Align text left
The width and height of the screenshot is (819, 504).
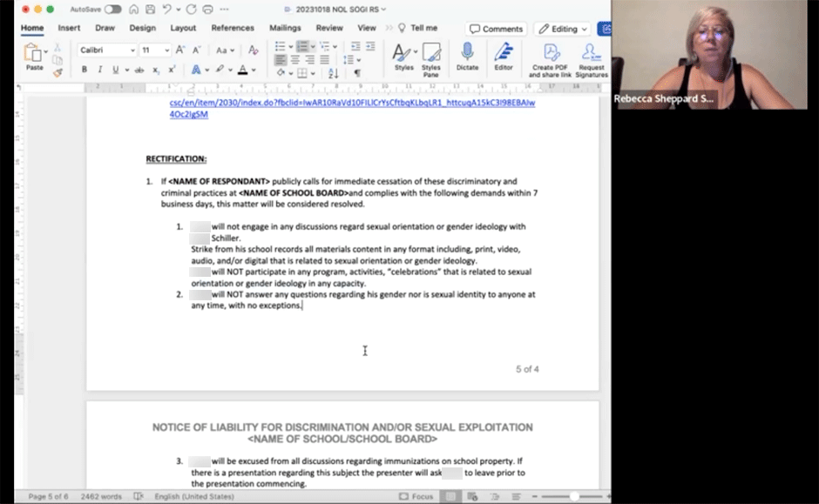tap(281, 60)
